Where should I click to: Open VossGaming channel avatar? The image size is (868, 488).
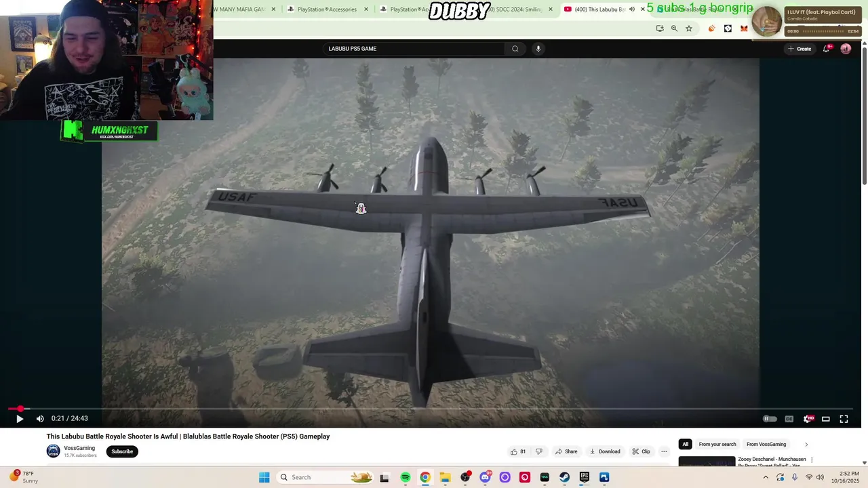pyautogui.click(x=53, y=451)
